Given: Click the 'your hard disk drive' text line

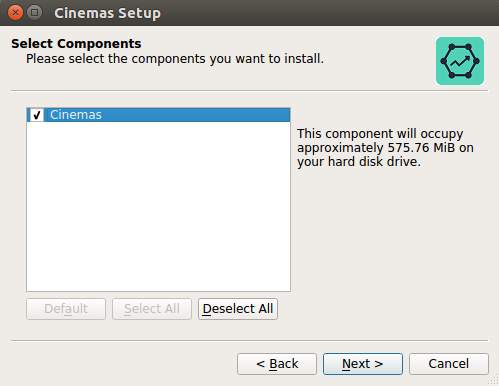Looking at the screenshot, I should click(359, 162).
